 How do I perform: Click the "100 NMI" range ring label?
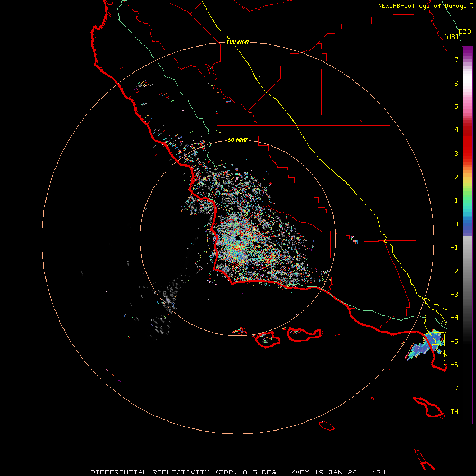coord(237,42)
